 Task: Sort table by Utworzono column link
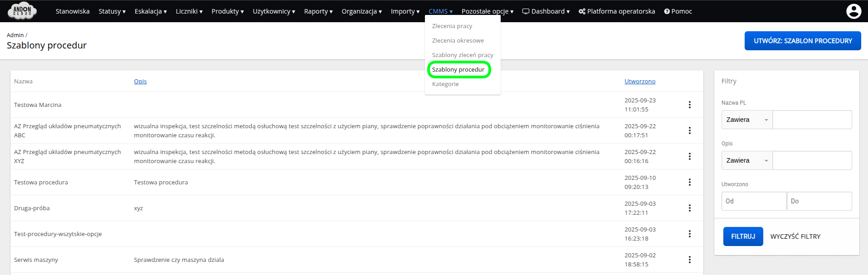point(639,81)
